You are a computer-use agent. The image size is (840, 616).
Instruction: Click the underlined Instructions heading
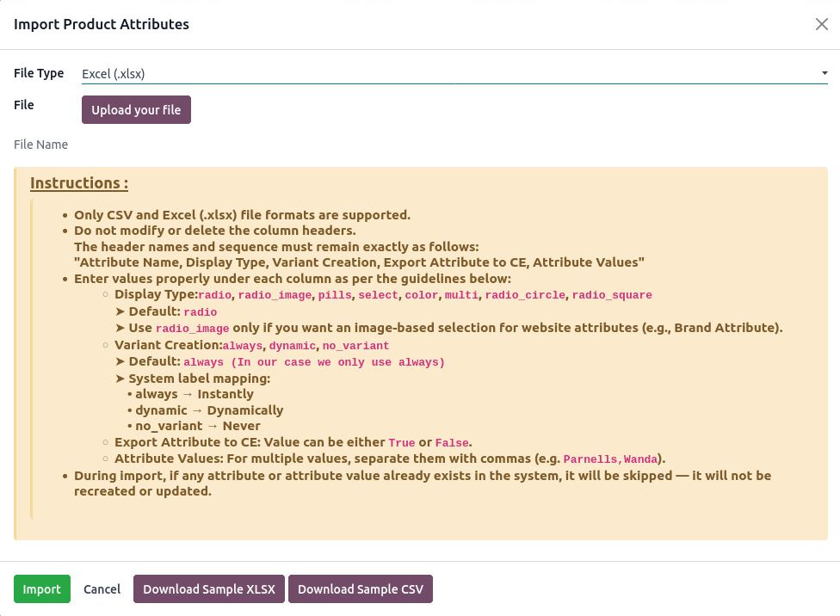(x=79, y=183)
